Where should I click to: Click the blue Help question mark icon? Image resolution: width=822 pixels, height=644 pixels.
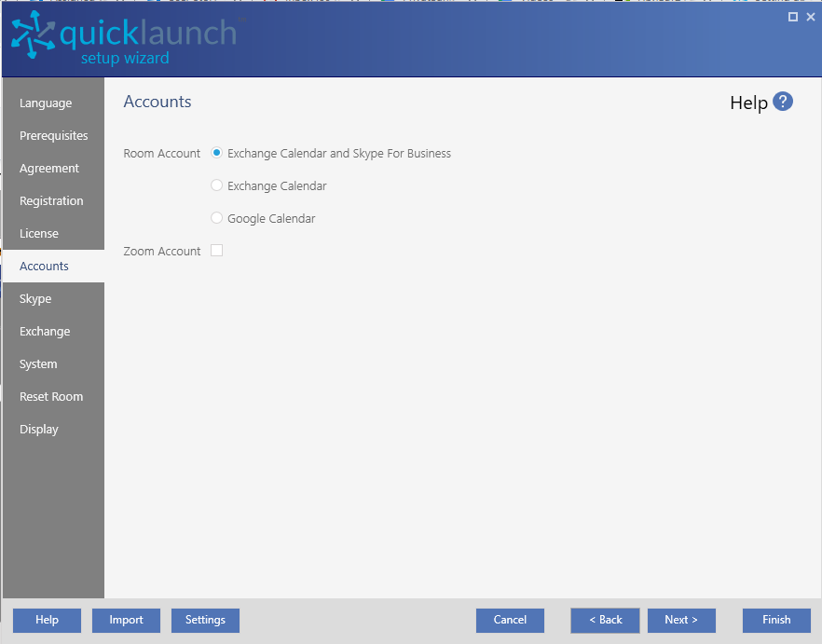[x=783, y=102]
